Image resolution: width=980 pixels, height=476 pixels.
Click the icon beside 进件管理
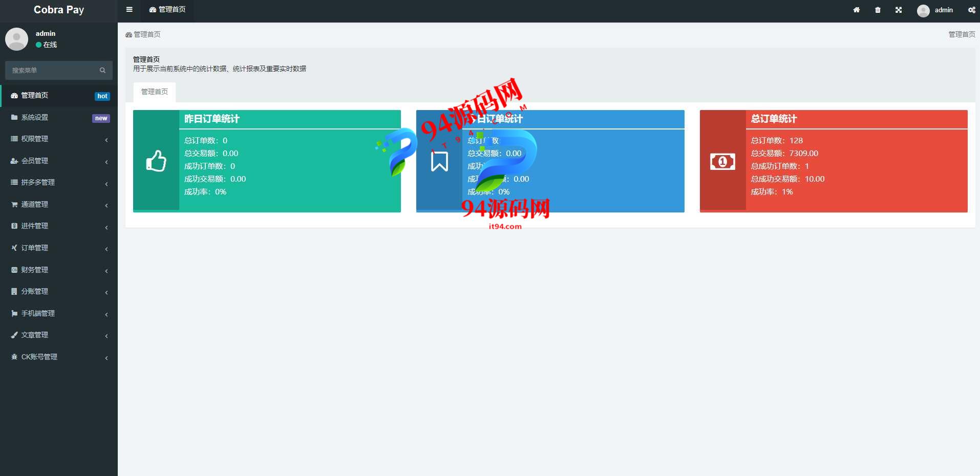pos(14,226)
